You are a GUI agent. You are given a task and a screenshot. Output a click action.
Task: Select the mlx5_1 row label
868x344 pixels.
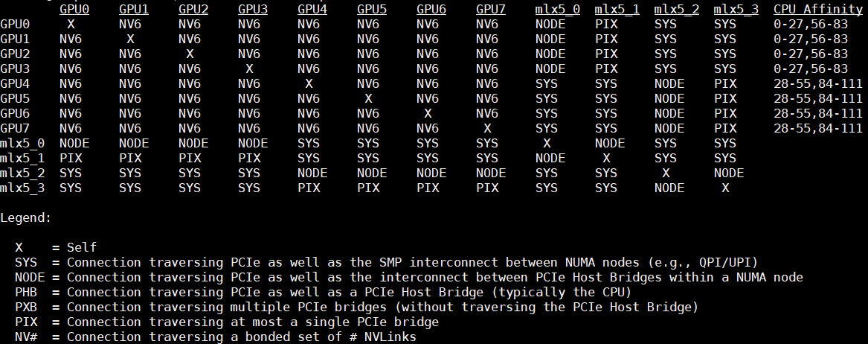coord(22,158)
